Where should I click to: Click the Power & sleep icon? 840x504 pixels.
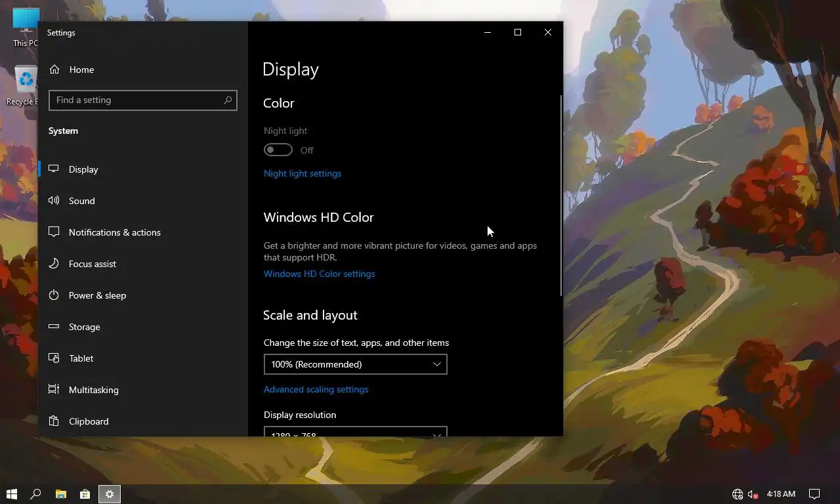[54, 295]
